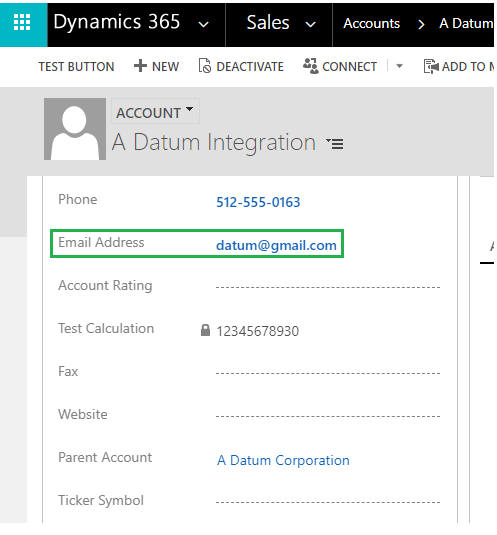
Task: Click the lock icon on Test Calculation
Action: [x=205, y=330]
